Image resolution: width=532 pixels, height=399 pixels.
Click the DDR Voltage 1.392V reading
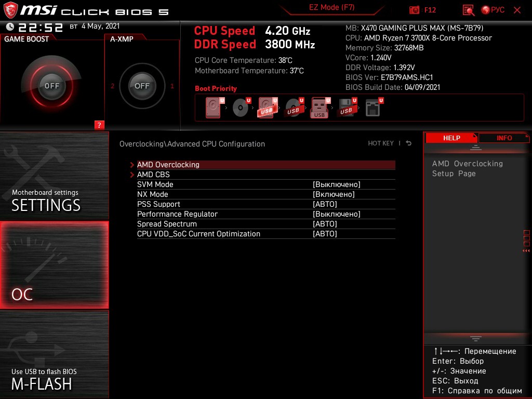(380, 68)
